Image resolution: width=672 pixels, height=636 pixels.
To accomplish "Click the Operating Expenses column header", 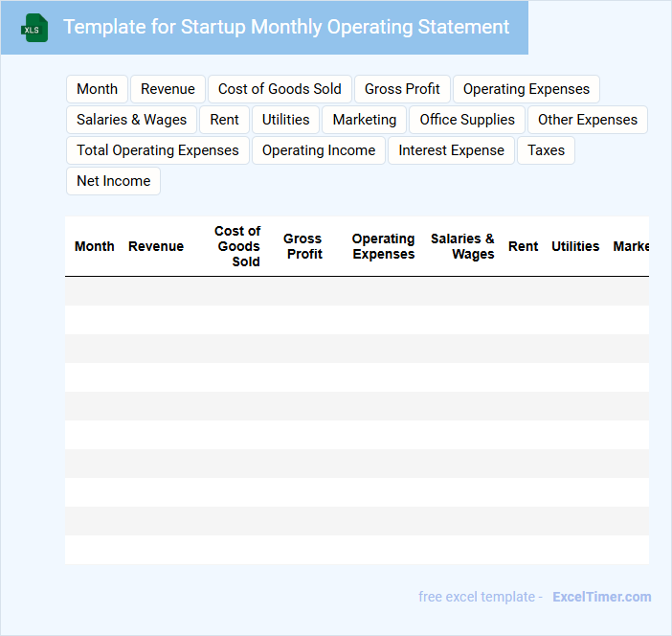I will coord(384,246).
